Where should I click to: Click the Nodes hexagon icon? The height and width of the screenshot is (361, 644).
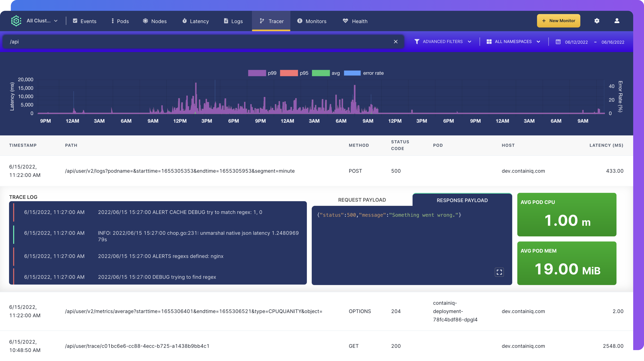[145, 21]
